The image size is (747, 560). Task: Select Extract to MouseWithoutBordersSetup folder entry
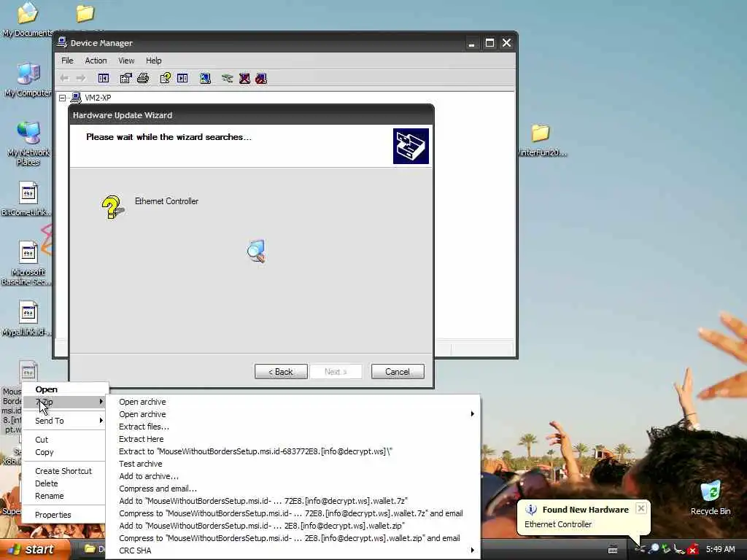[x=292, y=451]
